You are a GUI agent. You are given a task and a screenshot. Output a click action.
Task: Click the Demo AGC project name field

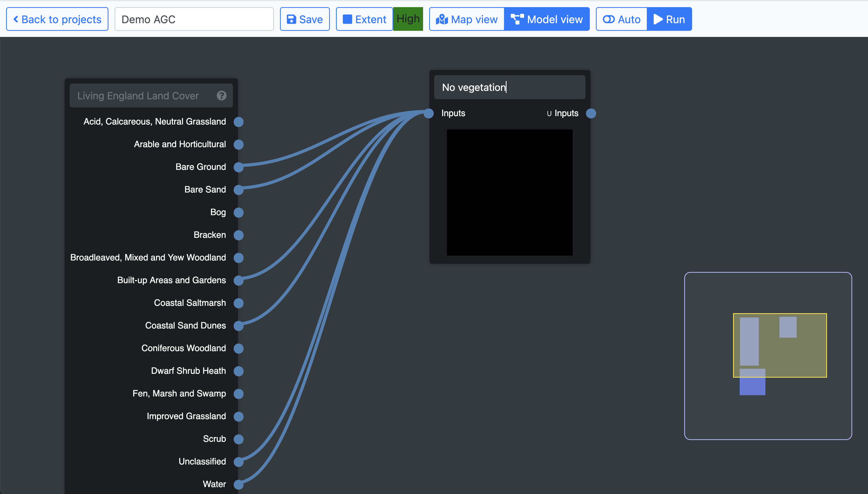[x=194, y=19]
